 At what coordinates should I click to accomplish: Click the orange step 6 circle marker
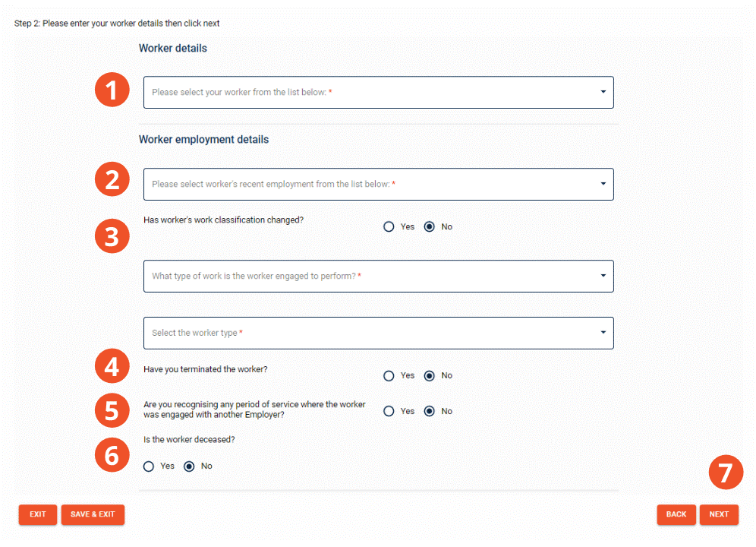(x=112, y=455)
